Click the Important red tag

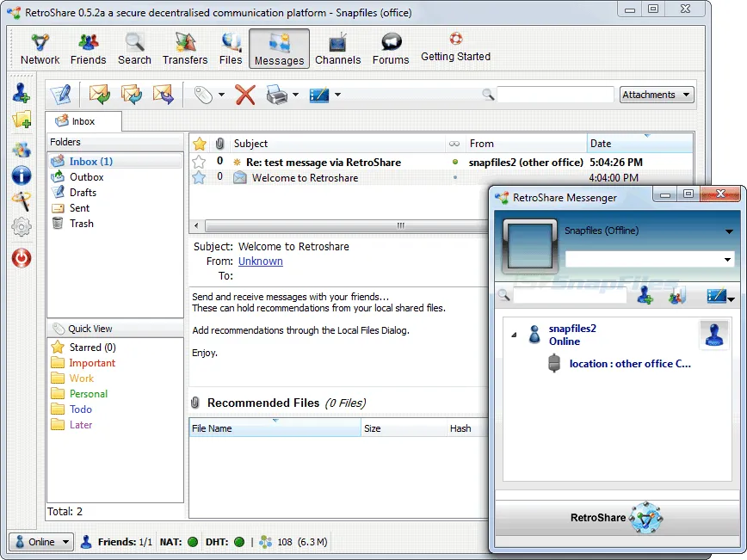[x=92, y=363]
